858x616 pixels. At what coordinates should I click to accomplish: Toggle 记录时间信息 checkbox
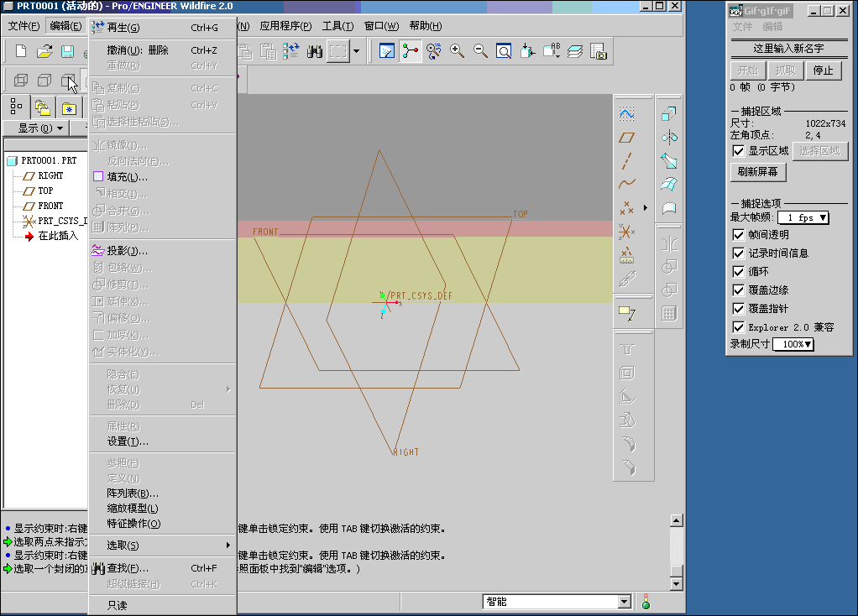(738, 253)
